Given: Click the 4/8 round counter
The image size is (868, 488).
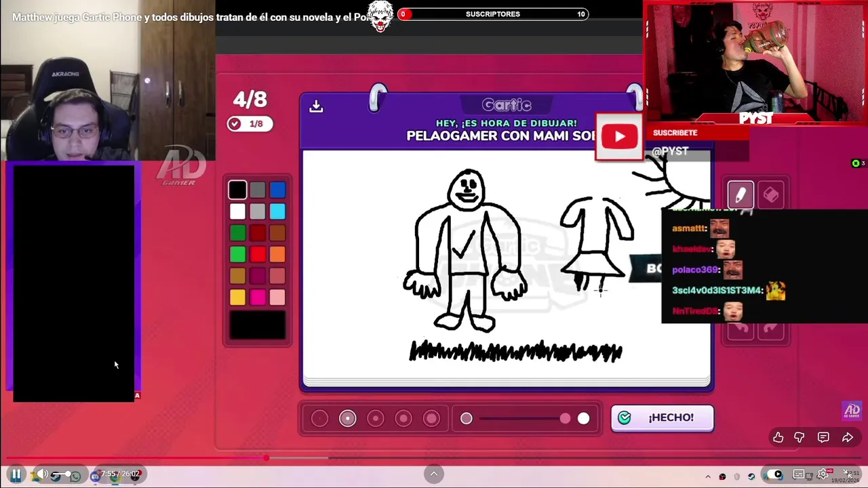Looking at the screenshot, I should 250,100.
